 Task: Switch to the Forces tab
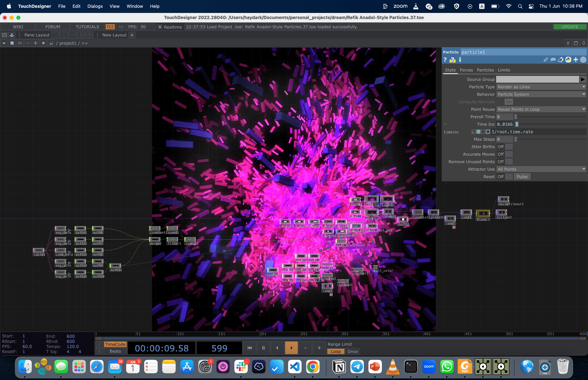click(466, 70)
